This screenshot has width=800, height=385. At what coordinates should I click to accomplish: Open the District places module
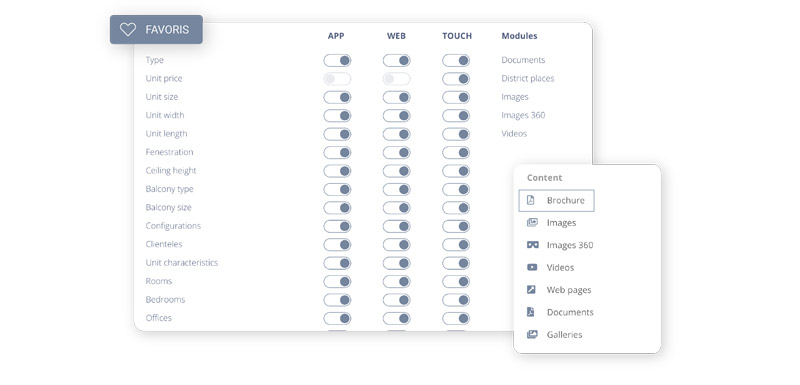pyautogui.click(x=528, y=79)
